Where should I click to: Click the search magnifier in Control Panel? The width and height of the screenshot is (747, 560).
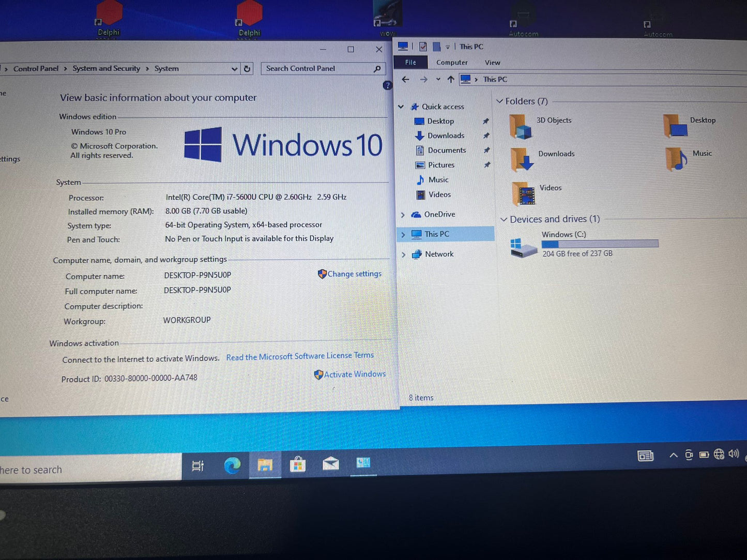click(377, 68)
